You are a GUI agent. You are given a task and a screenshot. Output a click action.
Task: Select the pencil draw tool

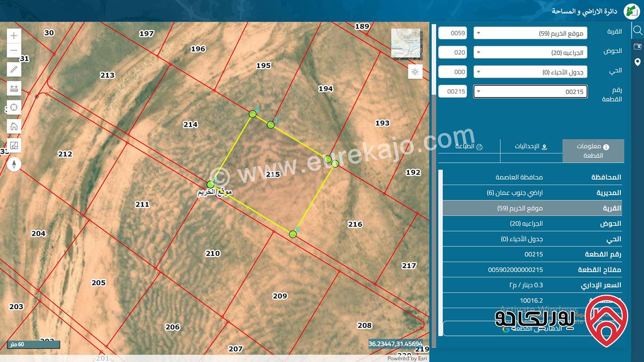14,69
